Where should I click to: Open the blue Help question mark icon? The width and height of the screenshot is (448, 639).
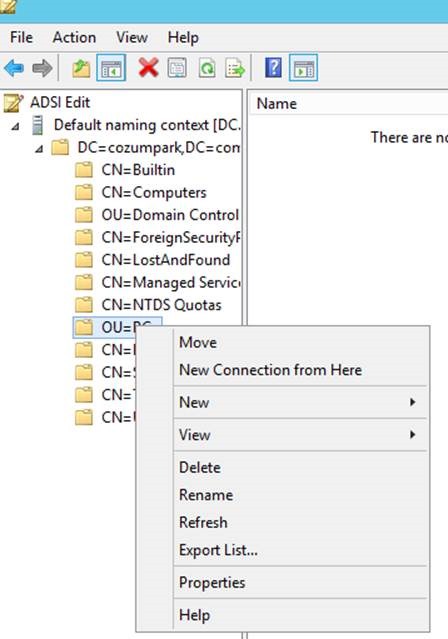pyautogui.click(x=273, y=68)
